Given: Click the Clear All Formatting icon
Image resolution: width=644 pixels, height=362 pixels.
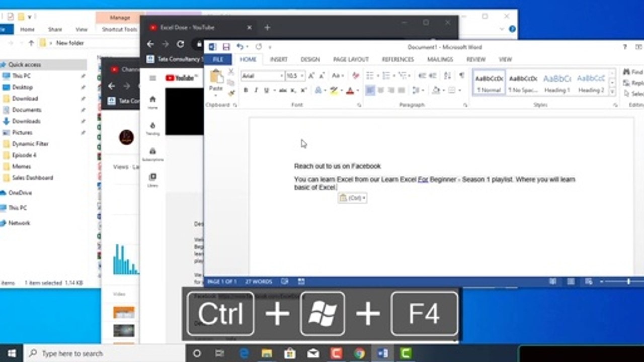Looking at the screenshot, I should click(x=356, y=76).
